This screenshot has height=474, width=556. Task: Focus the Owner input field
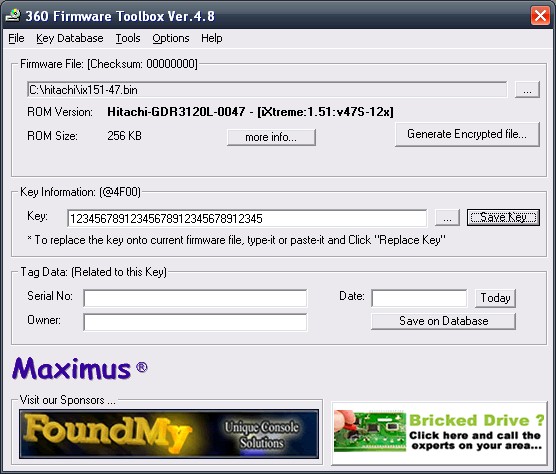pos(195,322)
